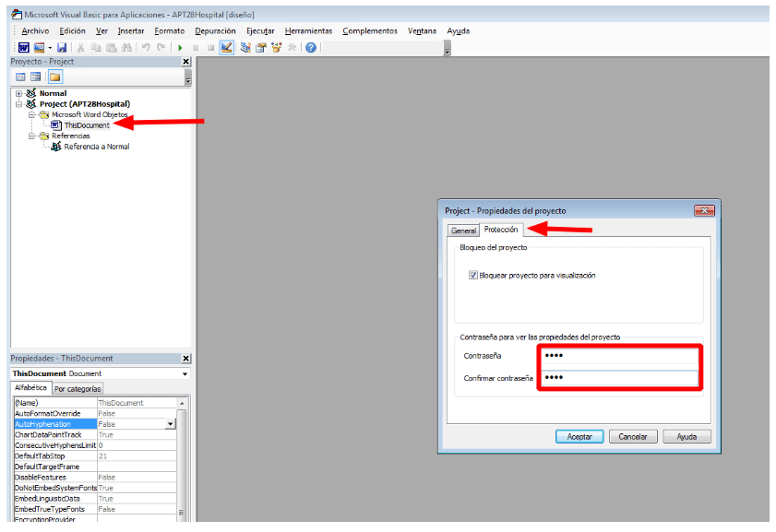Open the Edición menu
Image resolution: width=776 pixels, height=532 pixels.
[72, 30]
